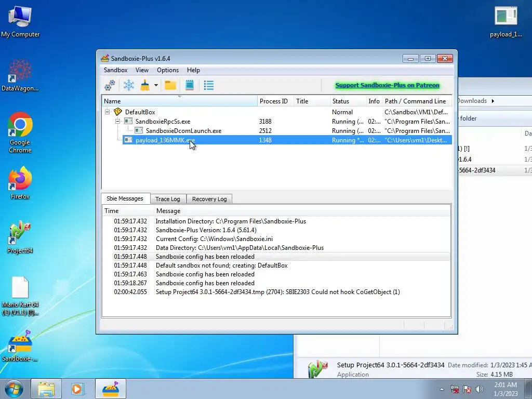
Task: Open the Options menu
Action: [168, 70]
